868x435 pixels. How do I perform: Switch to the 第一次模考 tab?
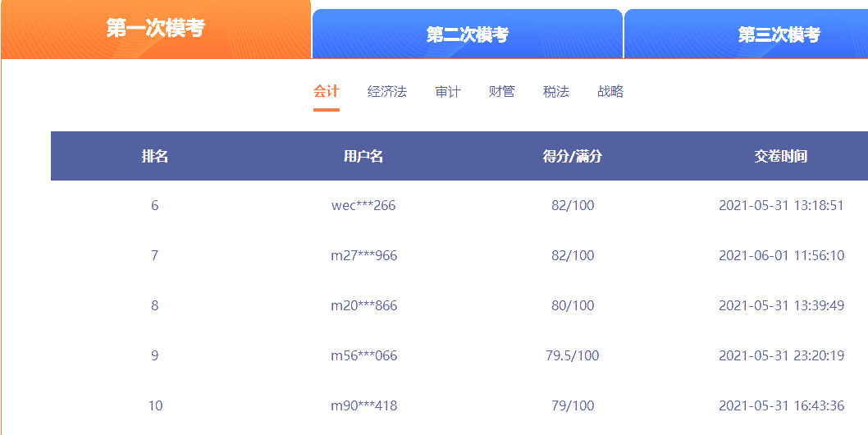(x=156, y=29)
